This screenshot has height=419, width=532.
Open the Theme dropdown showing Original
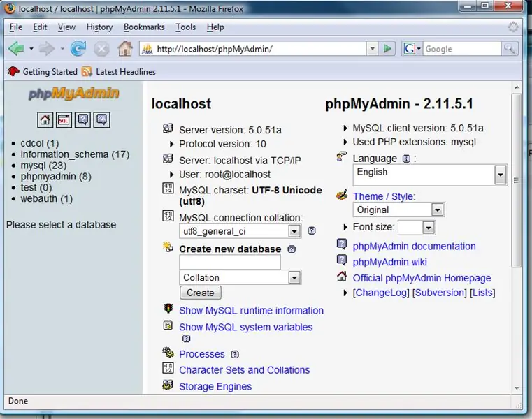398,209
